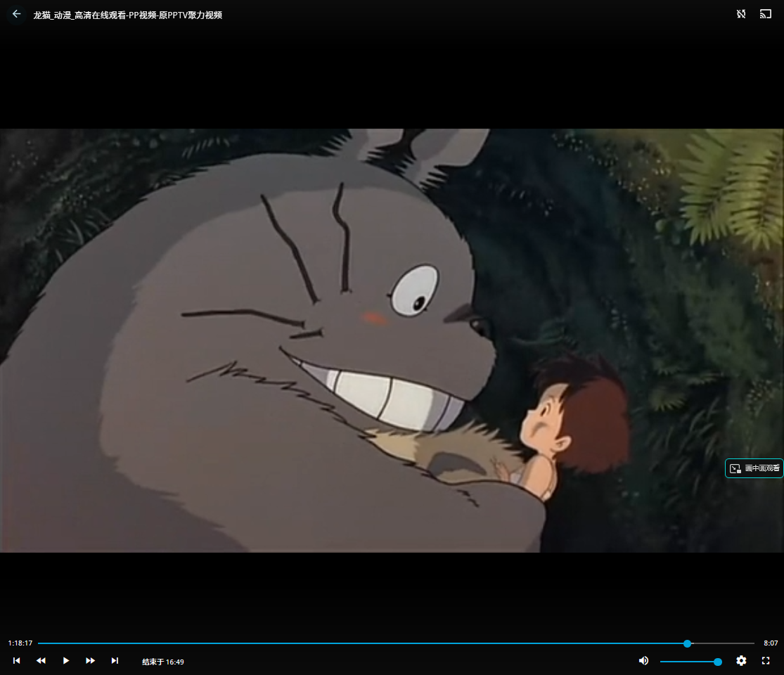This screenshot has height=675, width=784.
Task: Skip to next track
Action: click(x=115, y=660)
